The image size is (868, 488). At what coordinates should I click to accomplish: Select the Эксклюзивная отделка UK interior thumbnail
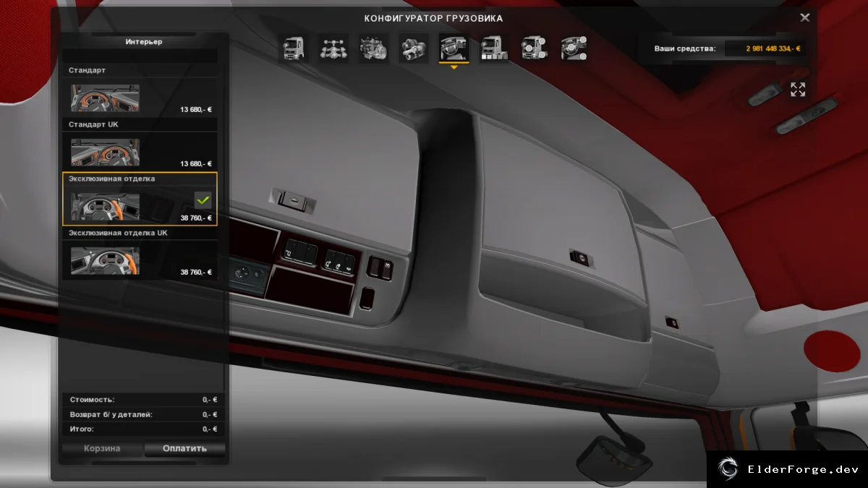tap(105, 260)
